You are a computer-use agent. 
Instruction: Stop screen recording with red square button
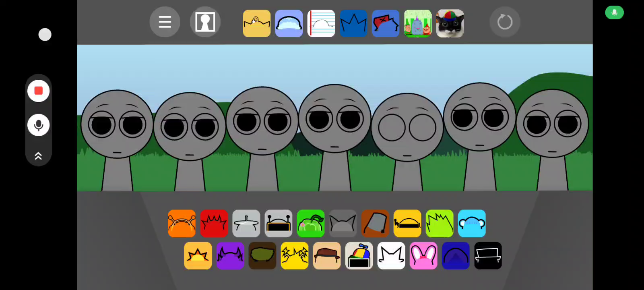point(39,91)
